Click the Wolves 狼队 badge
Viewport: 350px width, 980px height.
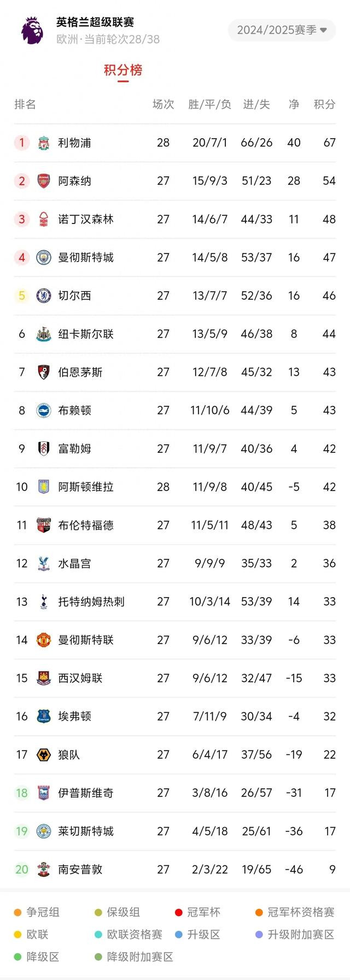coord(44,755)
